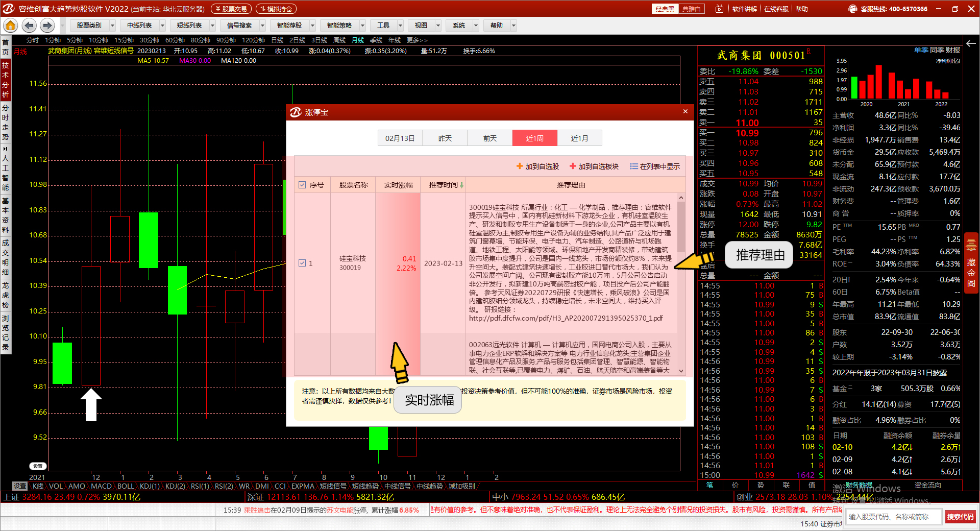Open 智能荐股 dropdown arrow

(x=312, y=25)
